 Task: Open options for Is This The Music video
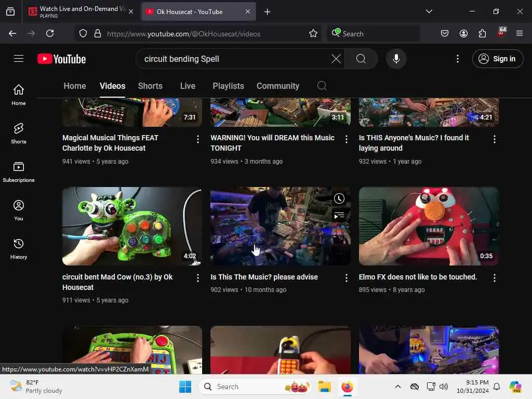(x=346, y=278)
